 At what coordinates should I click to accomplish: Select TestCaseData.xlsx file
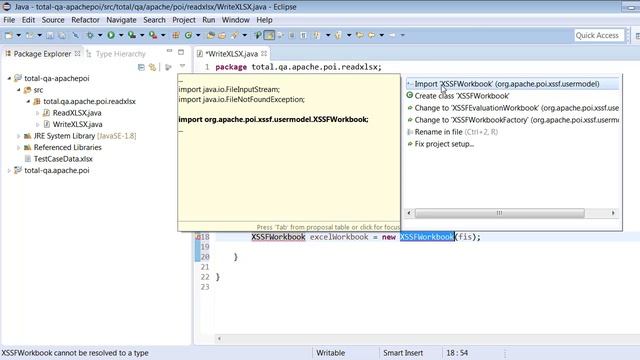click(x=63, y=159)
